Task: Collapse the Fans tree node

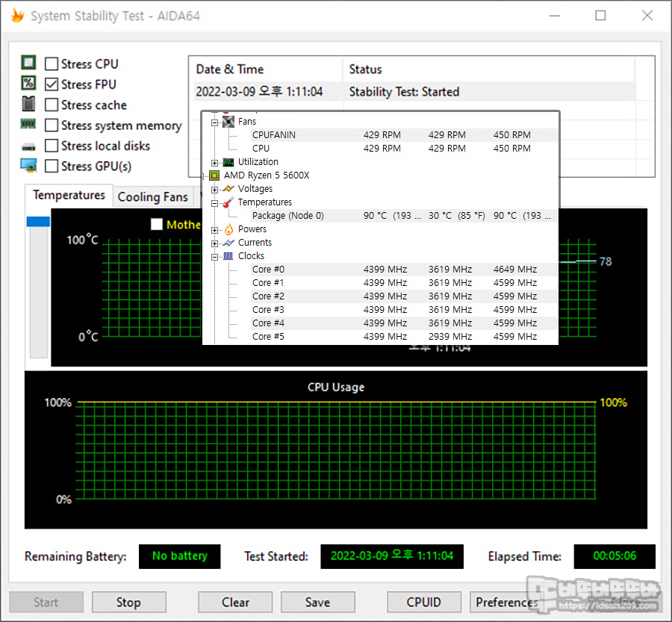Action: point(215,122)
